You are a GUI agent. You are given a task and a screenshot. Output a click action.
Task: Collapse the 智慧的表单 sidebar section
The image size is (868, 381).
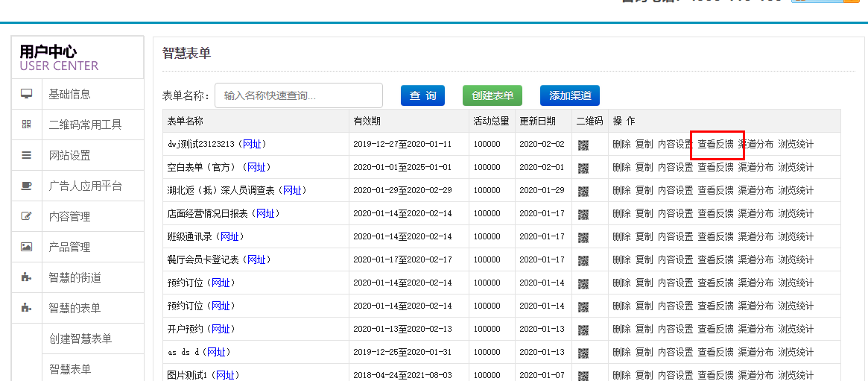(75, 308)
